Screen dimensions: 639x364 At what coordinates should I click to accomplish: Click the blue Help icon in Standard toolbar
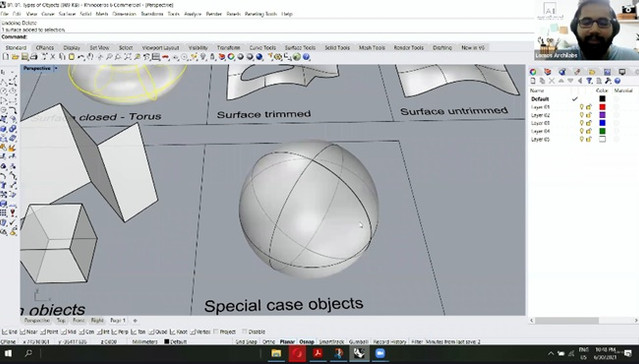(x=306, y=57)
